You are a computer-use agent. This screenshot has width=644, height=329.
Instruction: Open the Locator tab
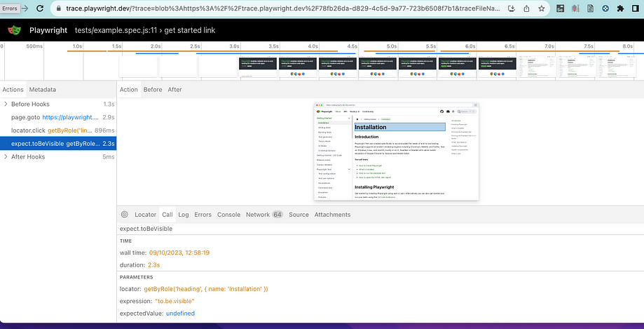click(x=145, y=215)
